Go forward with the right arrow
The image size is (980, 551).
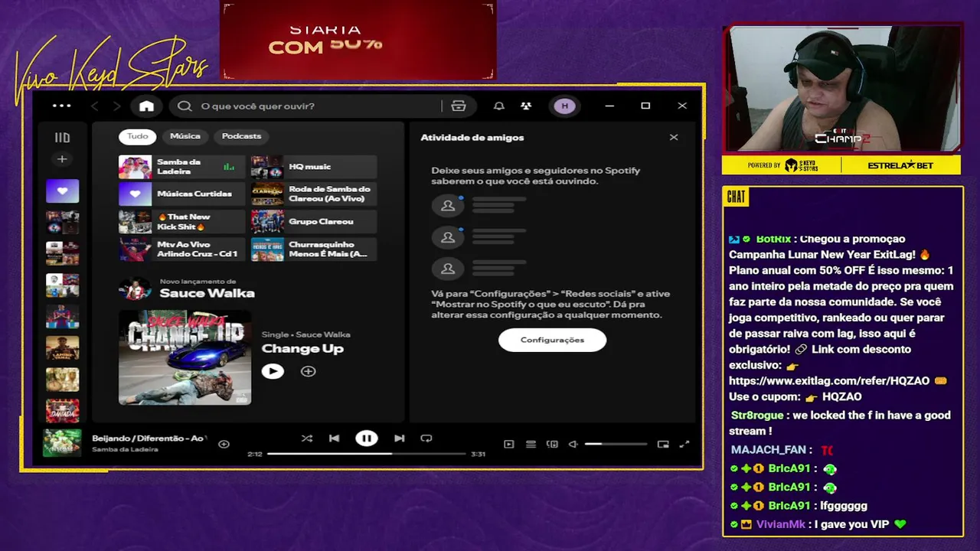(116, 106)
